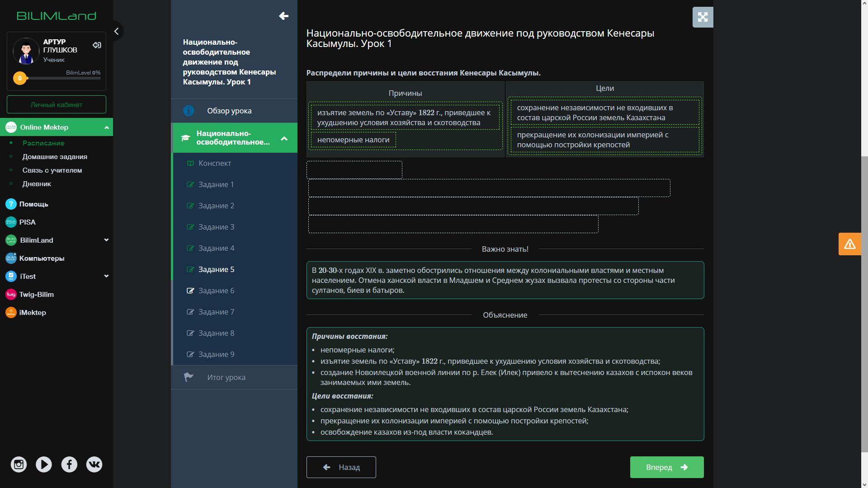Viewport: 868px width, 488px height.
Task: Open the YouTube play icon
Action: point(44,465)
